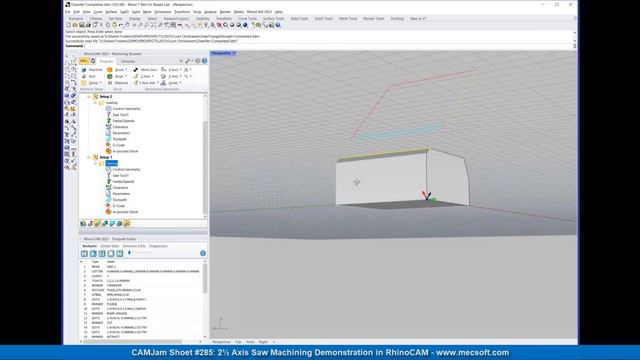
Task: Click the Machine icon in Machining Browser
Action: click(x=84, y=70)
